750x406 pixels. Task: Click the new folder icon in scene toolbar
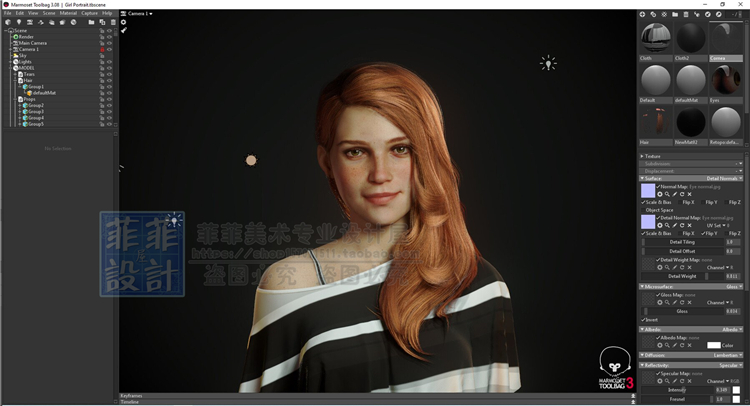[x=91, y=22]
